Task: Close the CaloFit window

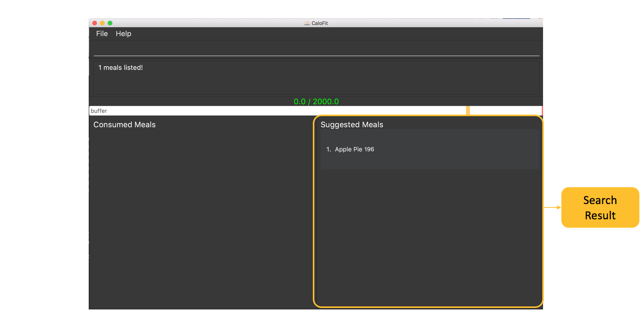Action: (x=94, y=23)
